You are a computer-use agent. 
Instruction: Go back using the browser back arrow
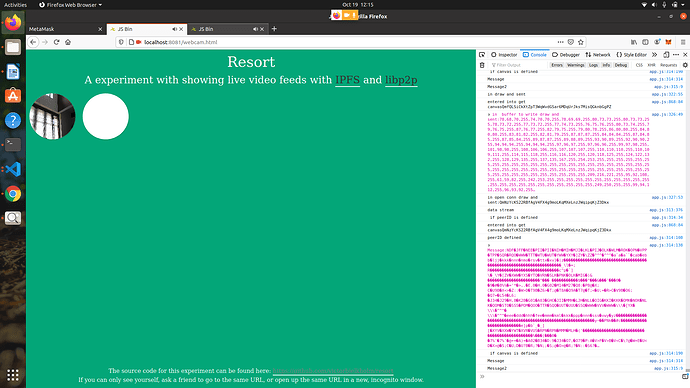click(x=33, y=42)
